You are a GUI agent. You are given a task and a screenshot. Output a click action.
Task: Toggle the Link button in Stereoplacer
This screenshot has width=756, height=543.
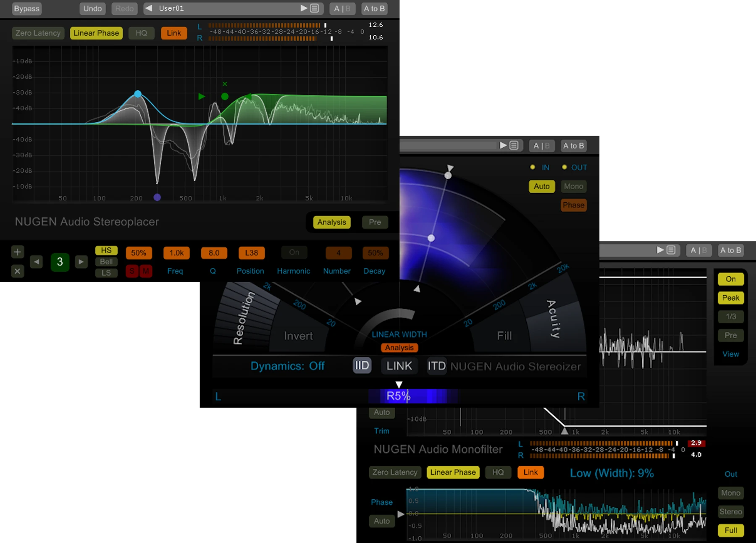(174, 33)
